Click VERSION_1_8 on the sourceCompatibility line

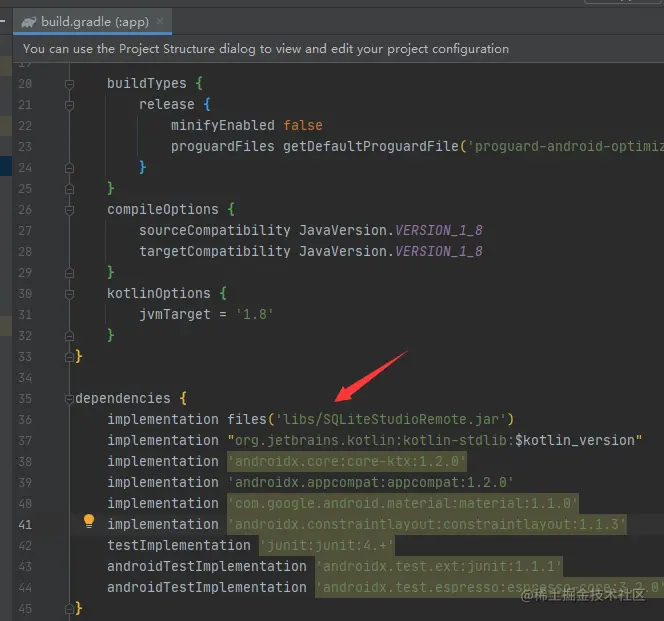tap(439, 230)
